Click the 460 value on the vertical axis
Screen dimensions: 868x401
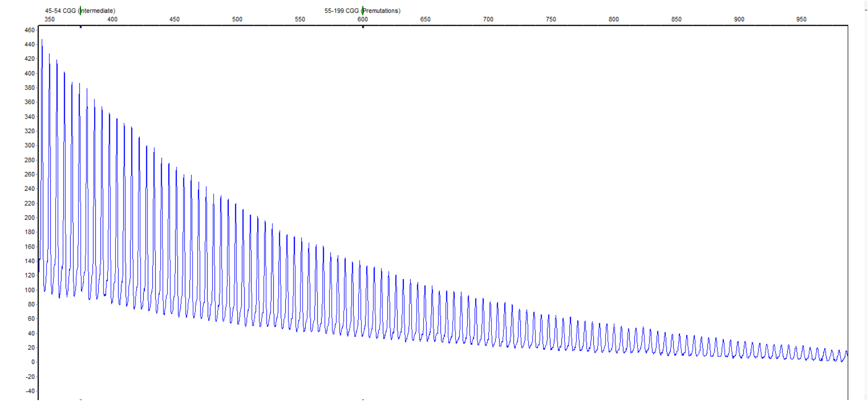30,30
